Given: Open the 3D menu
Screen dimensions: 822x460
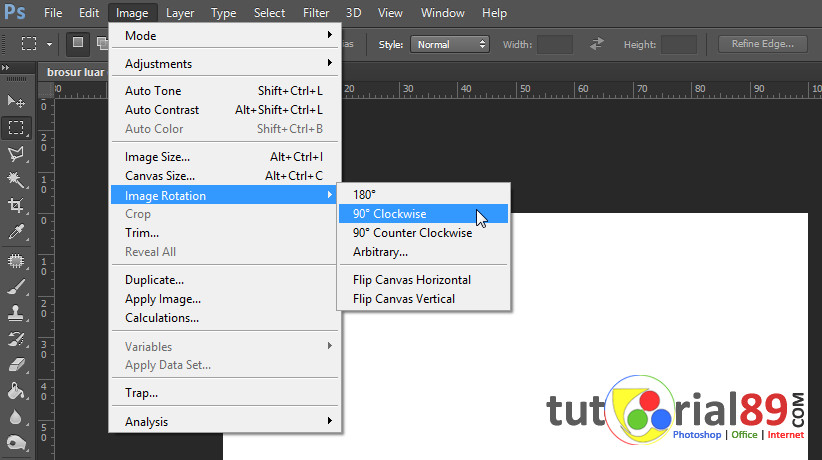Looking at the screenshot, I should click(353, 13).
